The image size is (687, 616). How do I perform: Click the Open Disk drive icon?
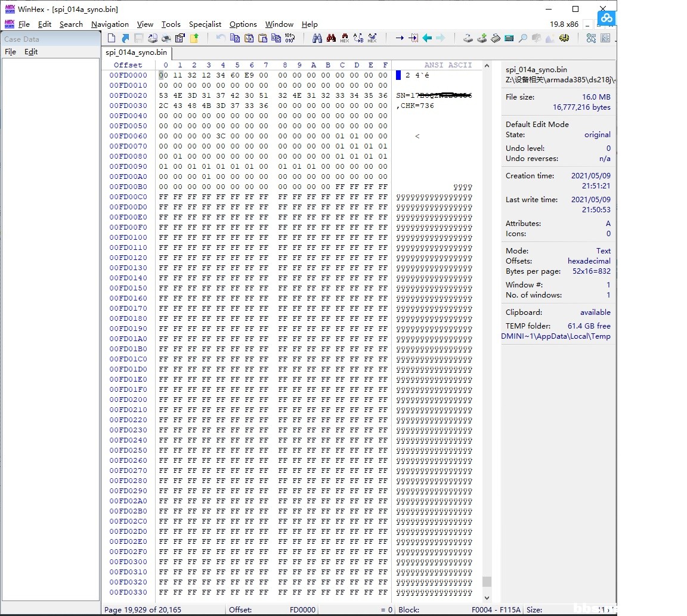point(468,38)
